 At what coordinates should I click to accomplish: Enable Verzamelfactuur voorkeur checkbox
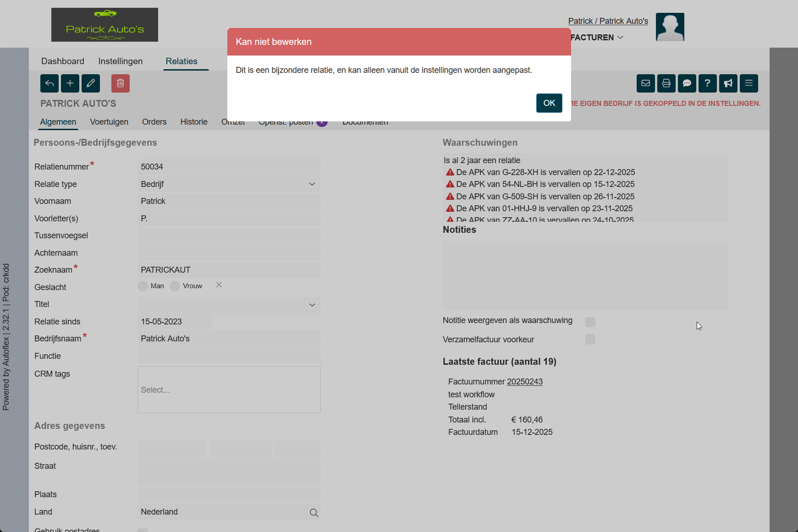coord(590,340)
